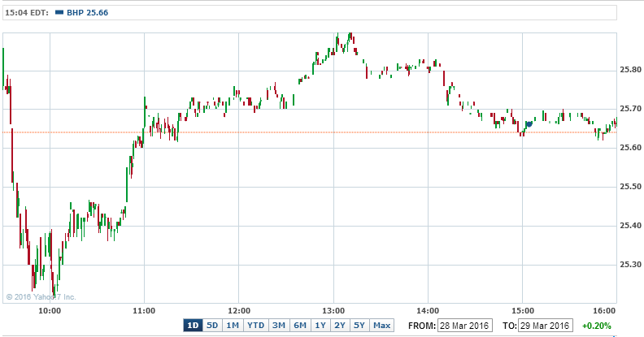Viewport: 644px width, 337px height.
Task: Click the +0.20% change value
Action: point(596,326)
